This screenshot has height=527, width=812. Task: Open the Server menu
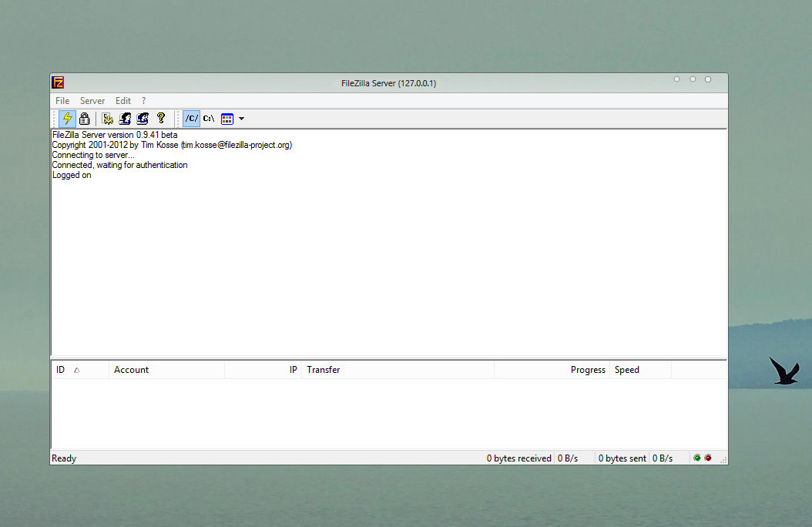pos(92,101)
